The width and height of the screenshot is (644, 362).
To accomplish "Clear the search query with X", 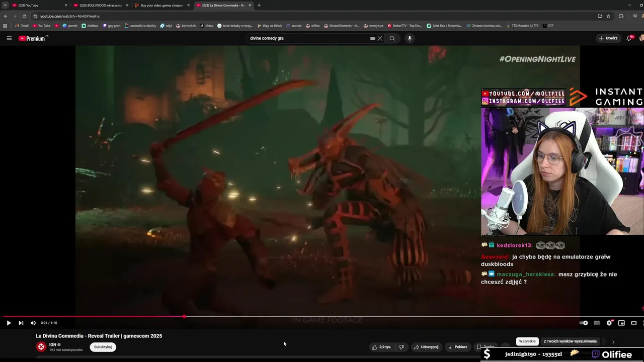I will [x=380, y=38].
